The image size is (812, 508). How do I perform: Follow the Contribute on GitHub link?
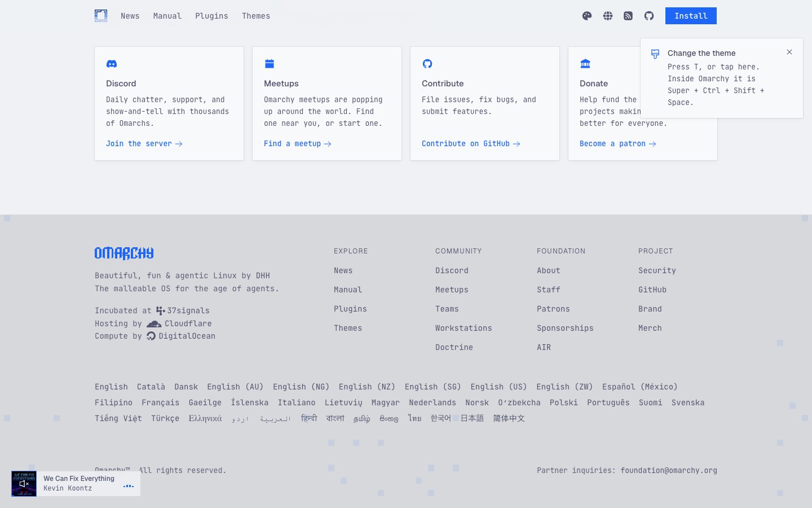click(471, 144)
